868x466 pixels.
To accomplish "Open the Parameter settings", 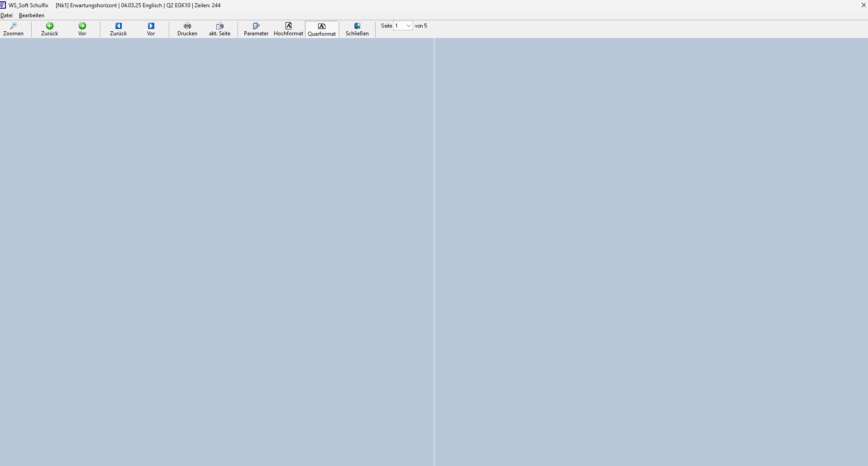I will point(256,29).
